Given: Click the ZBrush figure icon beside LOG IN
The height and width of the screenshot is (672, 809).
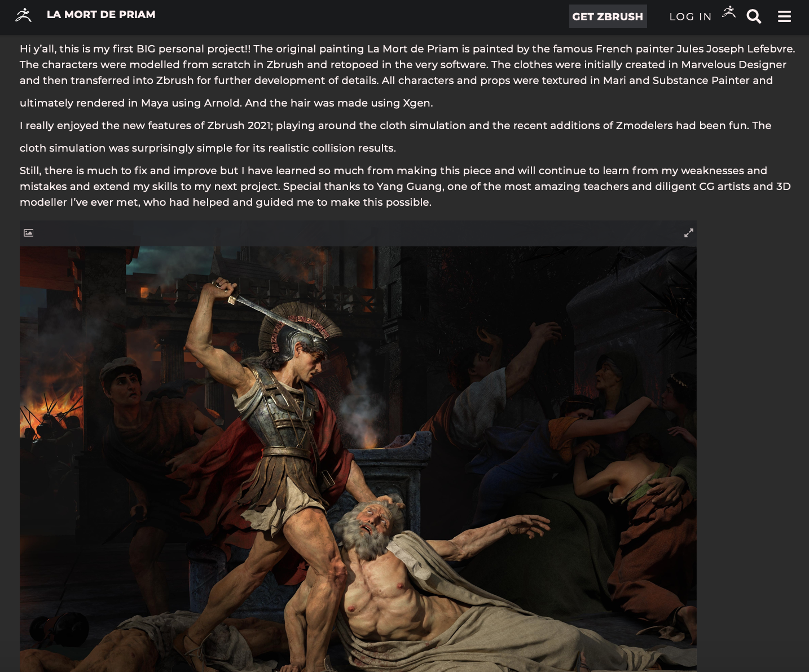Looking at the screenshot, I should click(729, 11).
